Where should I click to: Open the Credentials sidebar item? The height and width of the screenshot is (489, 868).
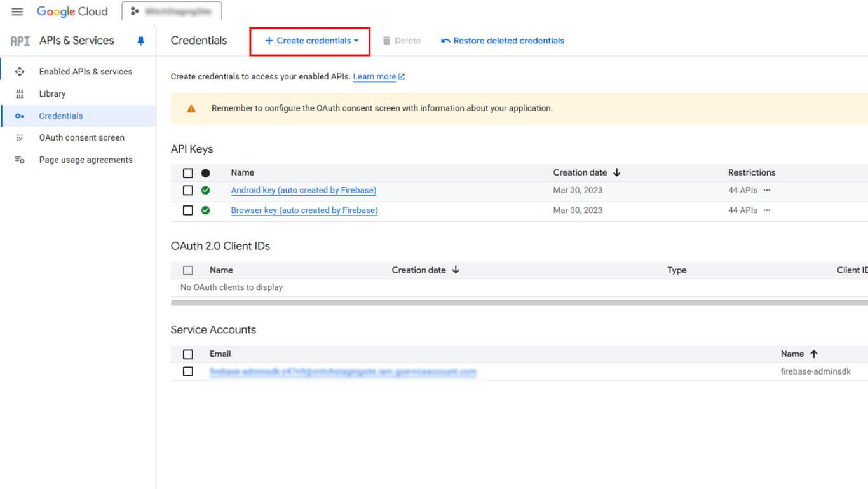tap(61, 116)
